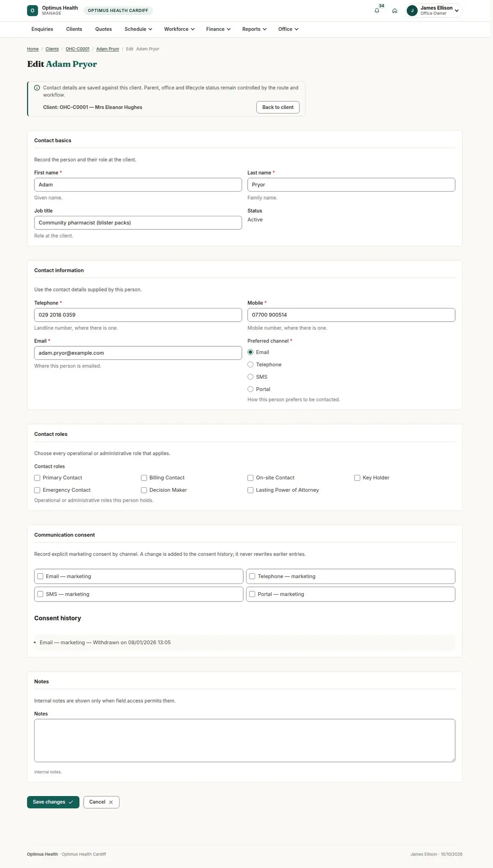Click the Back to client button
493x868 pixels.
coord(278,107)
